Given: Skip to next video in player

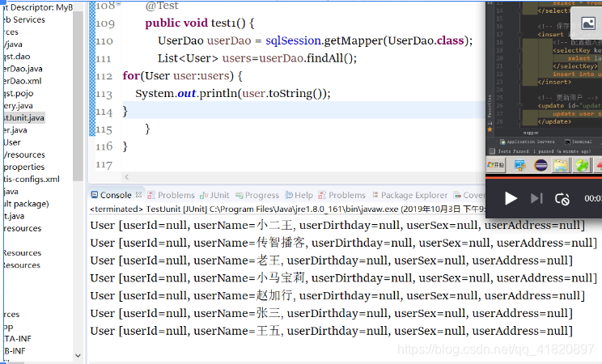Looking at the screenshot, I should point(536,198).
